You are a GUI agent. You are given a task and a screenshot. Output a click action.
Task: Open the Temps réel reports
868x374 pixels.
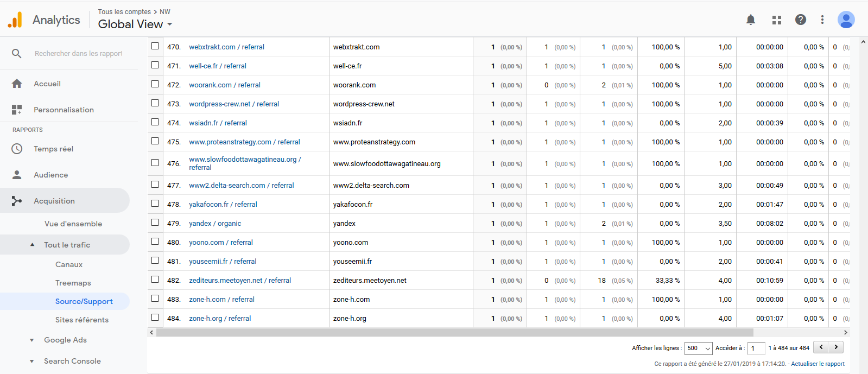tap(53, 149)
